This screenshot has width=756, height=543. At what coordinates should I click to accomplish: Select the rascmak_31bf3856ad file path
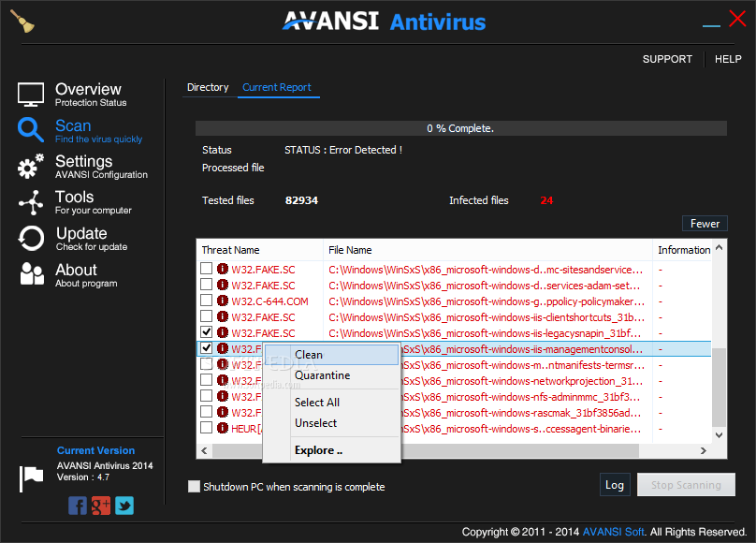point(522,413)
